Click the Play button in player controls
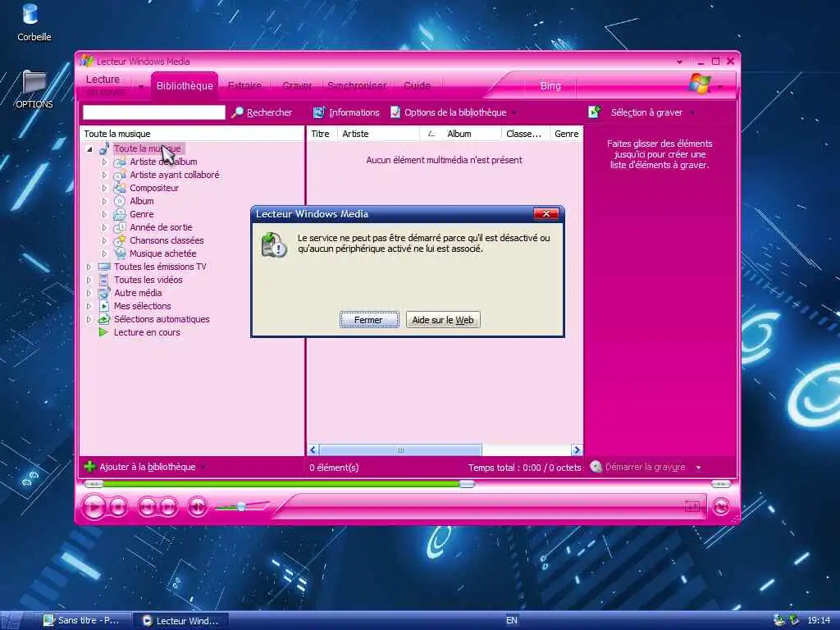 coord(95,507)
